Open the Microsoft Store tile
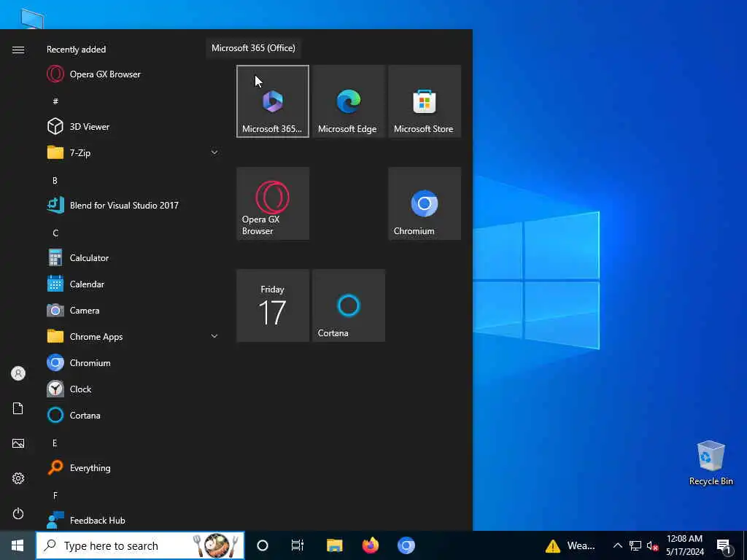 point(425,101)
